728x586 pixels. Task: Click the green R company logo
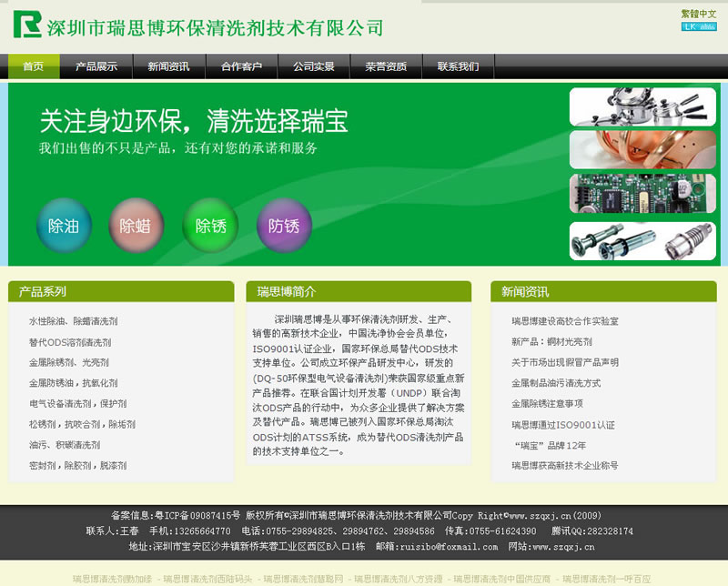tap(27, 25)
